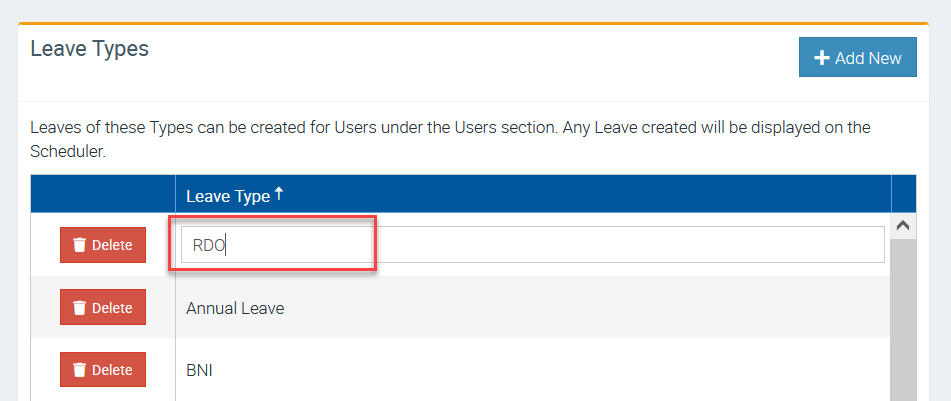951x401 pixels.
Task: Click the Add New button
Action: pos(858,57)
